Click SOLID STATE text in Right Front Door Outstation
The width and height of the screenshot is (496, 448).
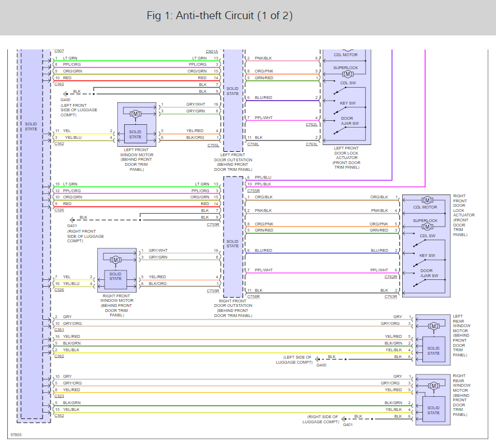(x=233, y=244)
